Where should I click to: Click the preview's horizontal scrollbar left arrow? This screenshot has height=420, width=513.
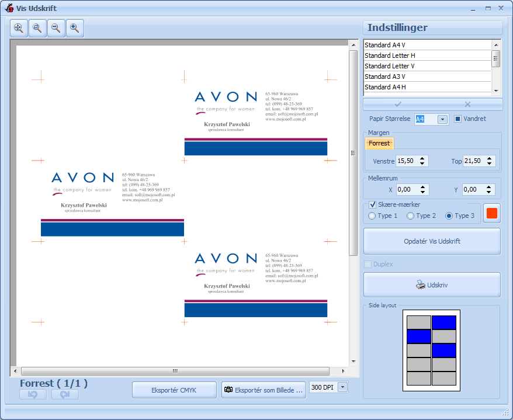pos(15,371)
